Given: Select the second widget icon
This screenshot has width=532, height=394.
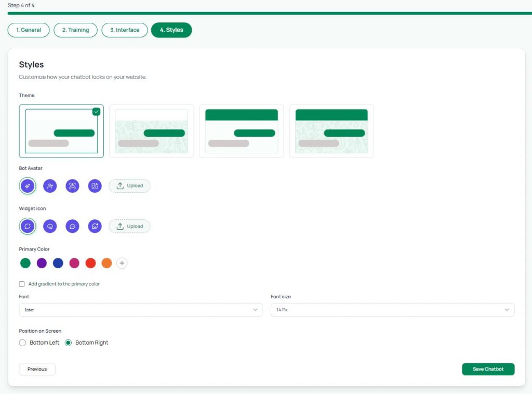Looking at the screenshot, I should (x=50, y=226).
